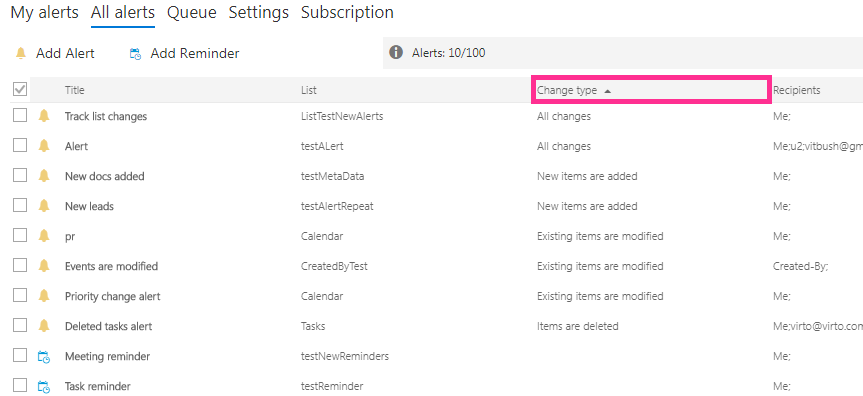Click the sort arrow beside Change type
Viewport: 863px width, 396px height.
(x=608, y=91)
